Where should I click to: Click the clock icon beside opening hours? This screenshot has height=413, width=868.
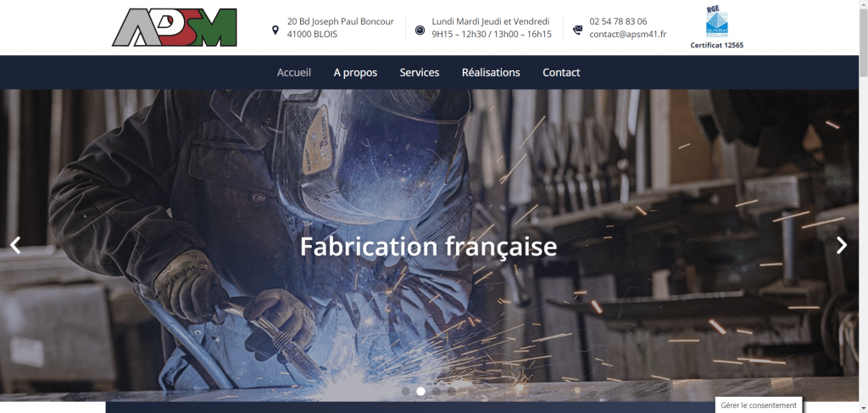420,30
